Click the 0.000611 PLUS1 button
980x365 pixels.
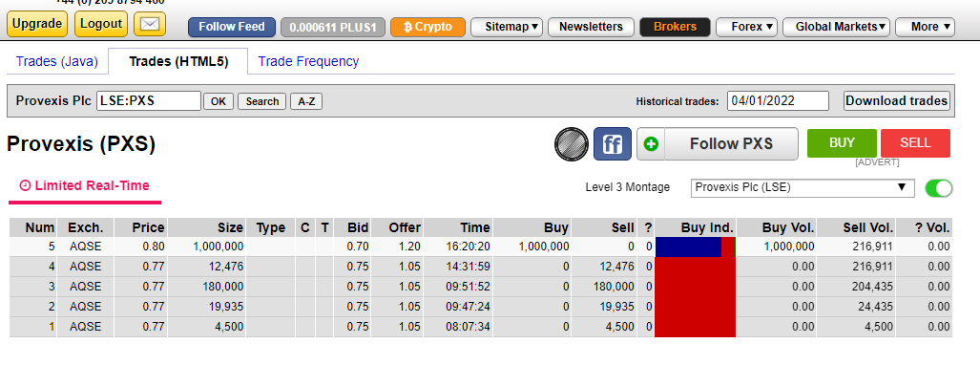(333, 27)
